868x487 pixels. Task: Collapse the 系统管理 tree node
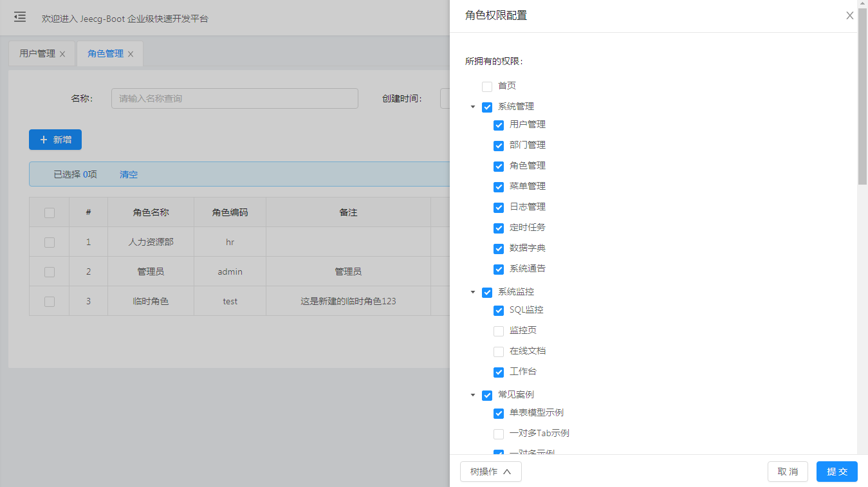coord(473,107)
